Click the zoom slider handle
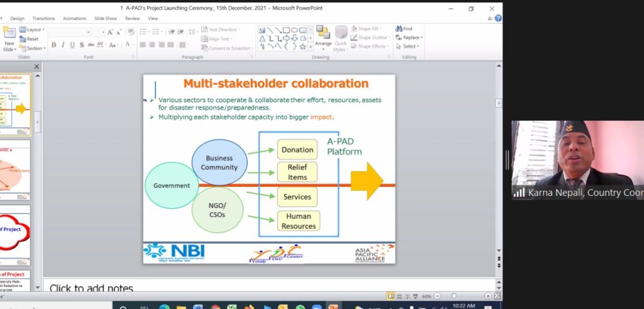 [x=454, y=296]
